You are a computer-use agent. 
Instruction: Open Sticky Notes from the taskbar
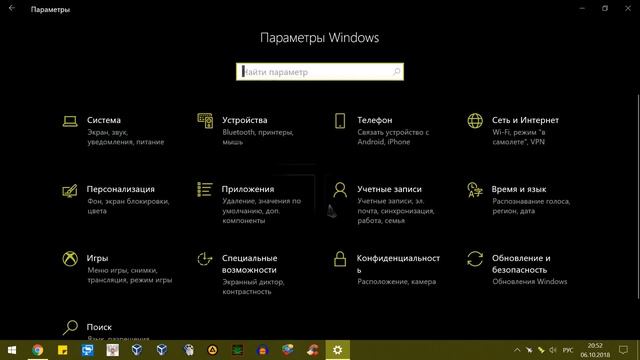(62, 350)
